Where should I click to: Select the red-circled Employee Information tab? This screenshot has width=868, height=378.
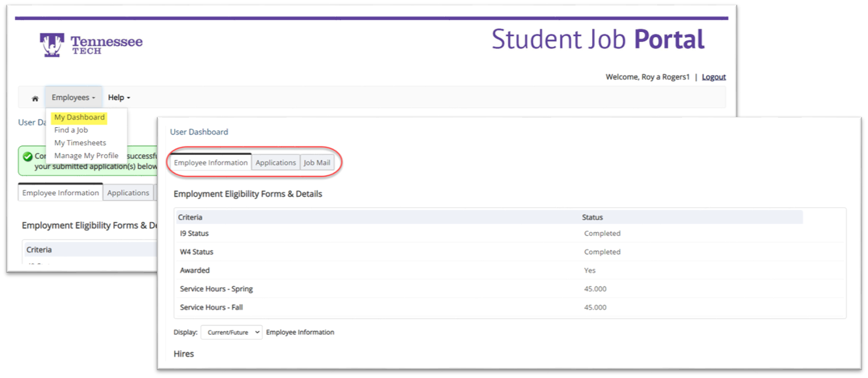(211, 163)
